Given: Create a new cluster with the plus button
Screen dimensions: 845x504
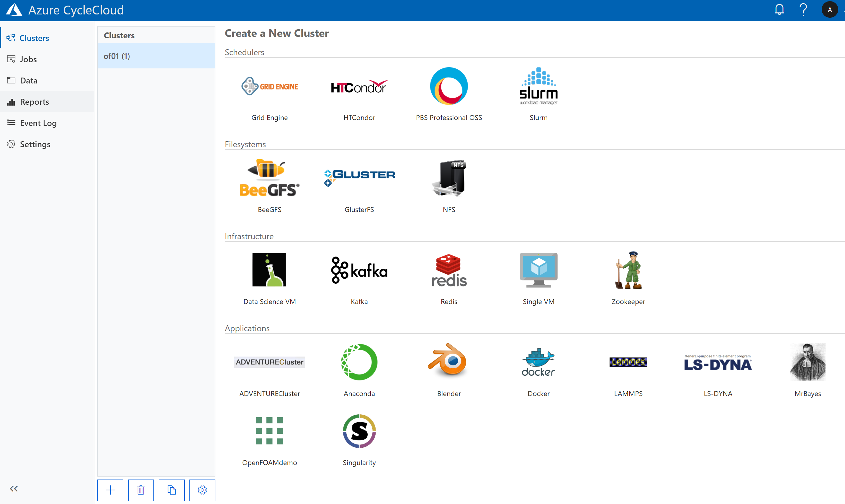Looking at the screenshot, I should coord(110,490).
